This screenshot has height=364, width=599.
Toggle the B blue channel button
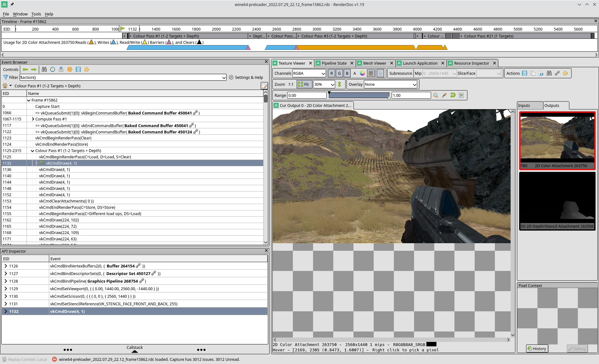click(x=347, y=73)
